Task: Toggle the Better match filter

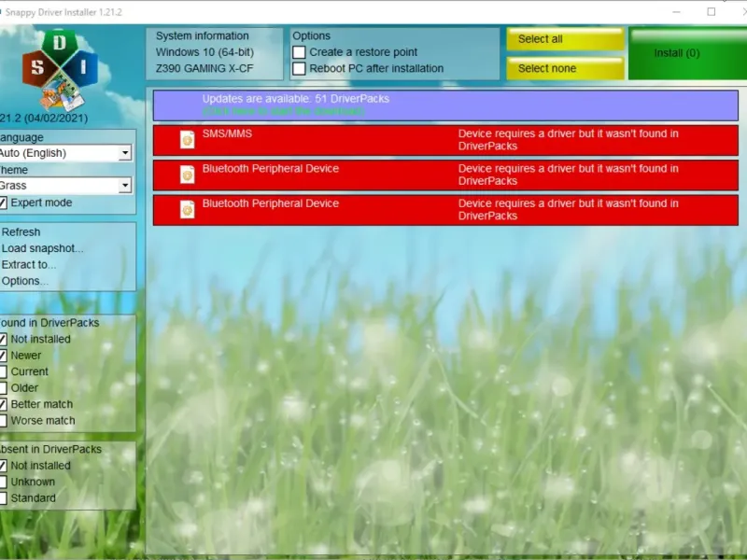Action: tap(3, 404)
